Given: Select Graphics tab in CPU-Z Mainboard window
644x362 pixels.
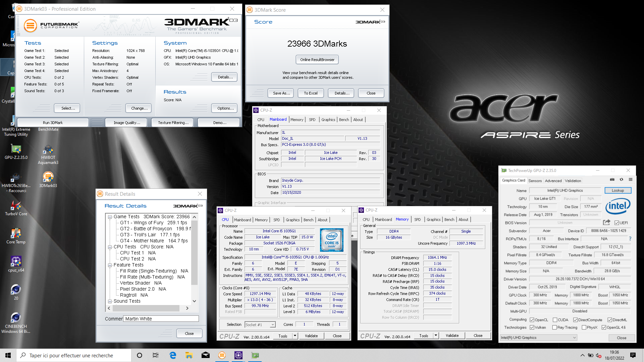Looking at the screenshot, I should tap(328, 120).
